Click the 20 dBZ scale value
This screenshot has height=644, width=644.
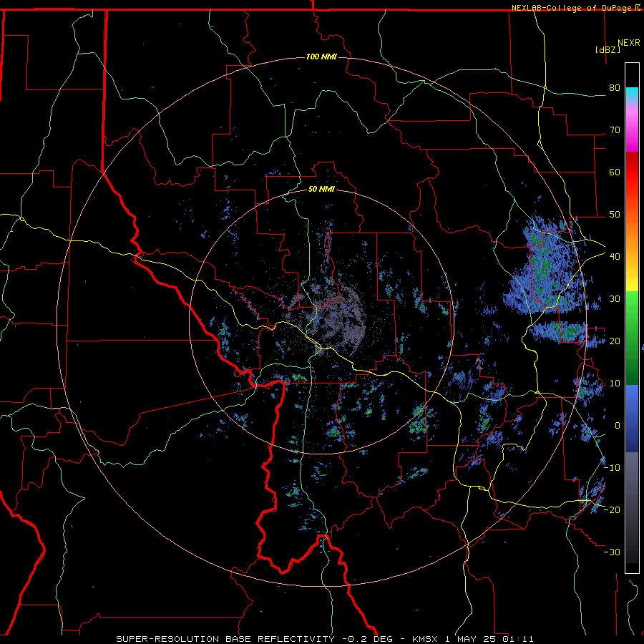point(615,341)
